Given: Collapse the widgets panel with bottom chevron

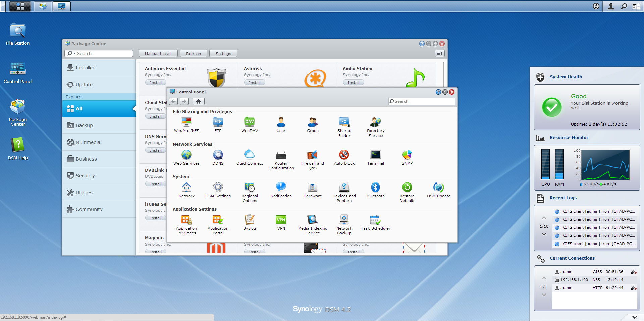Looking at the screenshot, I should [634, 317].
